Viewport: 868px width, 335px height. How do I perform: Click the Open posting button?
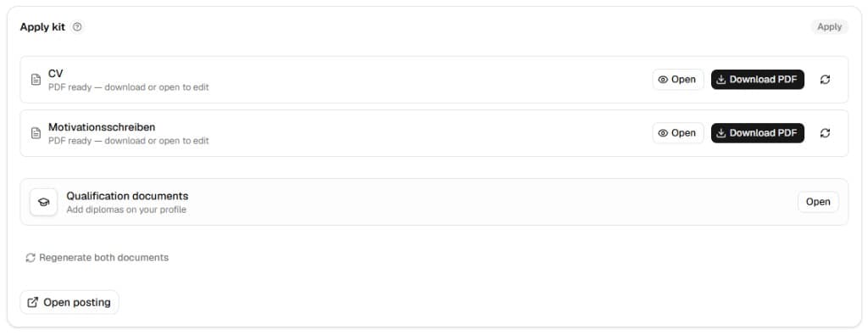70,302
